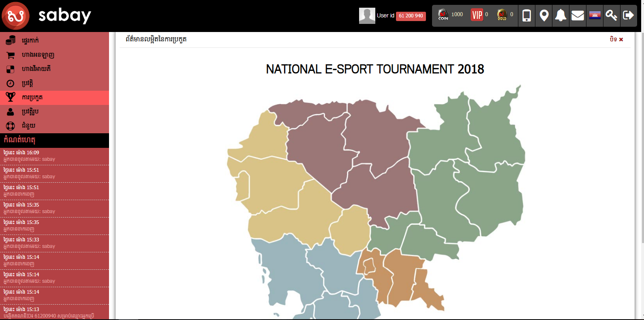644x320 pixels.
Task: Click the Sabay logo in header
Action: coord(47,16)
